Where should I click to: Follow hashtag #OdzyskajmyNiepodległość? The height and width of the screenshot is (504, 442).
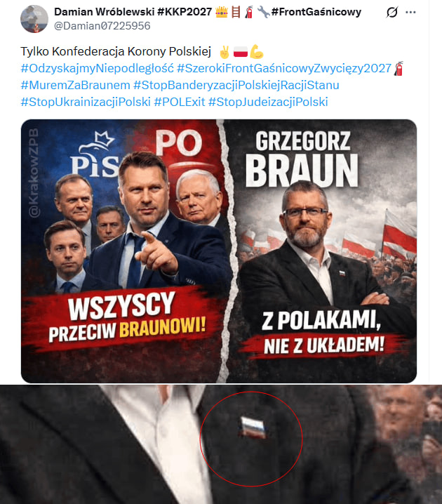coord(97,69)
